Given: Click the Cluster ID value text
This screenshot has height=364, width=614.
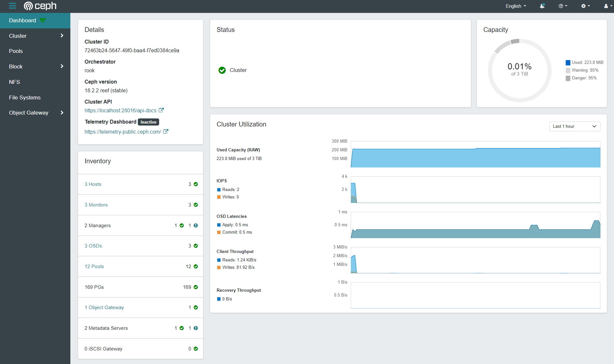Looking at the screenshot, I should click(132, 50).
